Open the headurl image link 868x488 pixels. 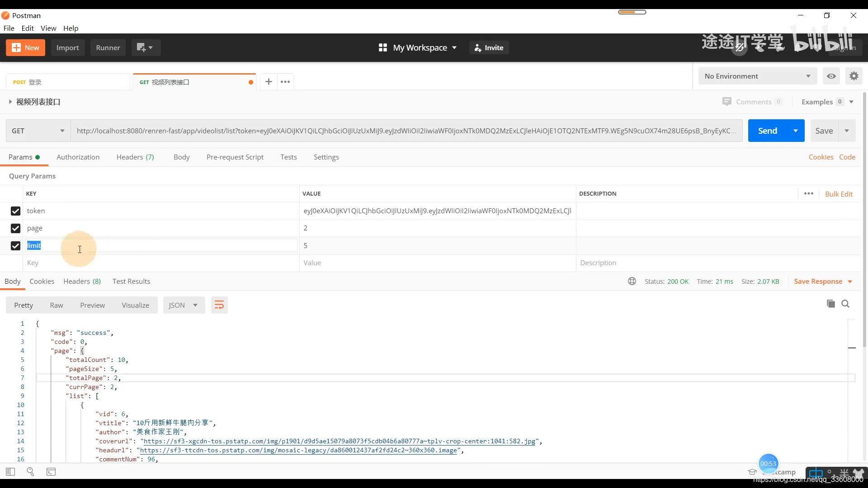click(298, 450)
